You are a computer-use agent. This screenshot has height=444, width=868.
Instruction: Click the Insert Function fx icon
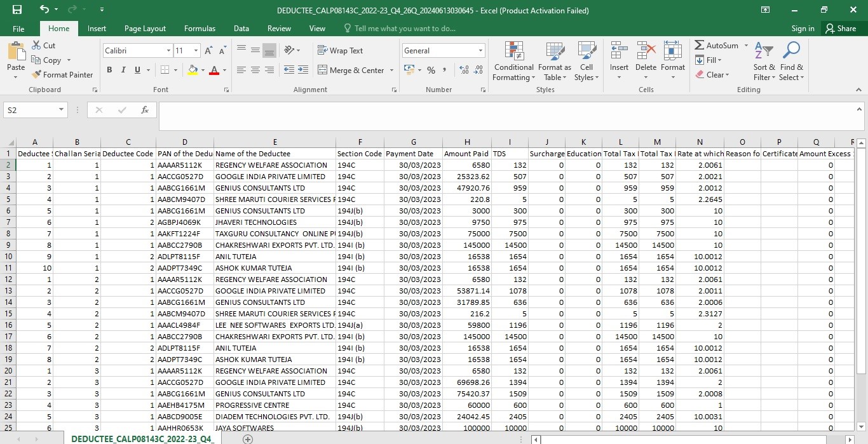point(145,110)
